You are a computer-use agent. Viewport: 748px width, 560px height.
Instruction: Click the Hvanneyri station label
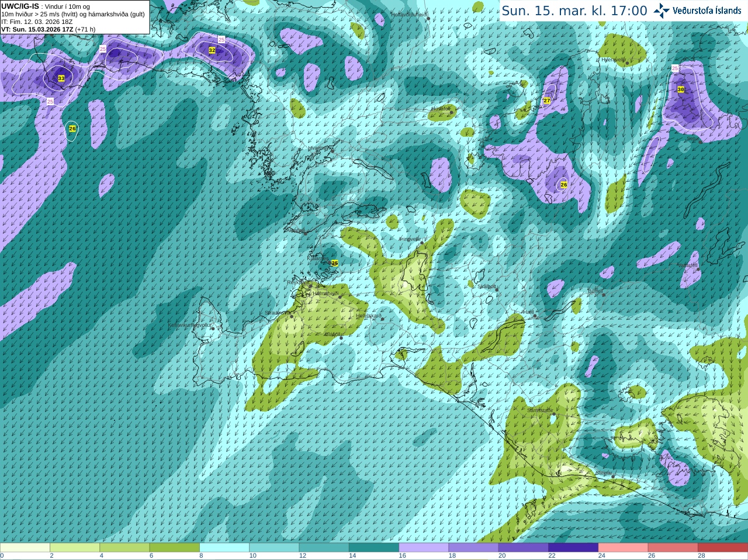click(x=319, y=148)
